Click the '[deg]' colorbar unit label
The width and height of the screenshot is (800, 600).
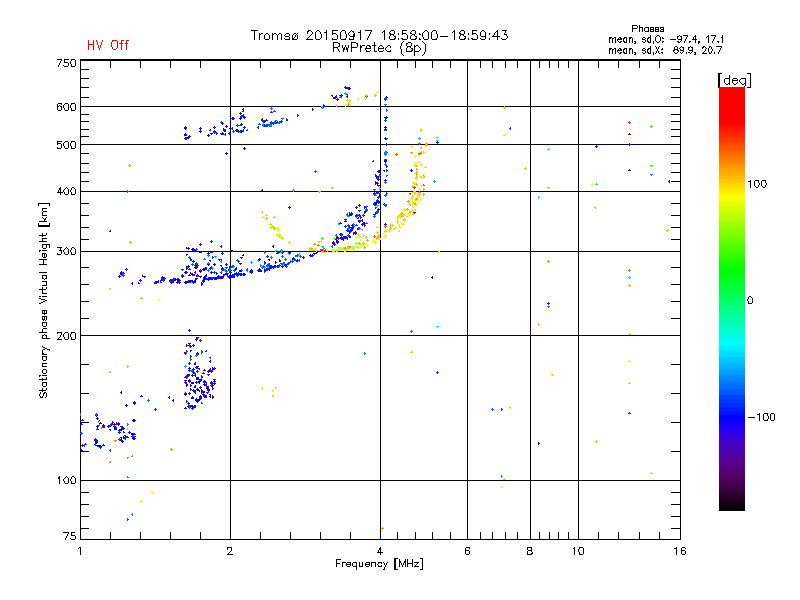click(734, 80)
